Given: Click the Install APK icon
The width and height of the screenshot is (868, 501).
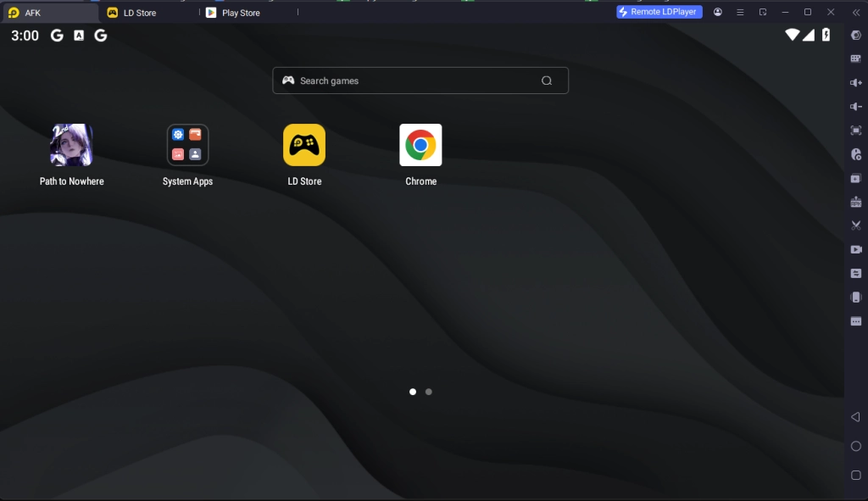Looking at the screenshot, I should tap(856, 202).
